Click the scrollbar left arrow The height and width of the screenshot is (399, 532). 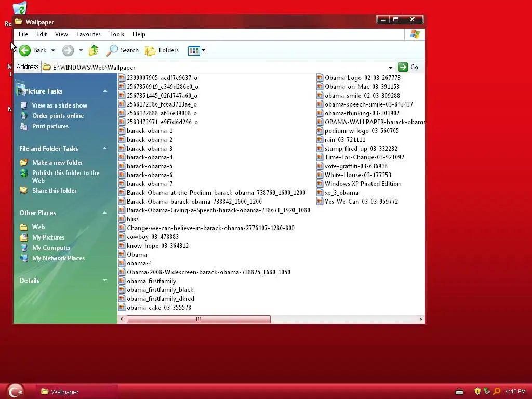click(122, 319)
